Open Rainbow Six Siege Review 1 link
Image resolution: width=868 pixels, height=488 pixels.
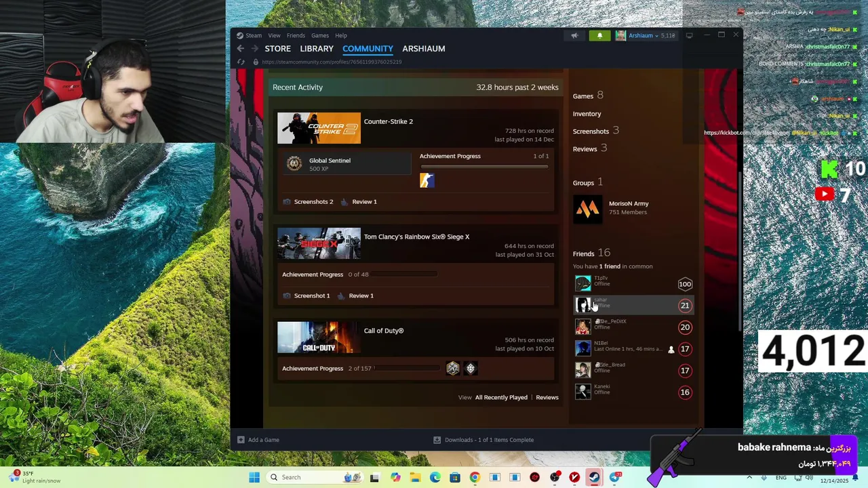coord(361,296)
